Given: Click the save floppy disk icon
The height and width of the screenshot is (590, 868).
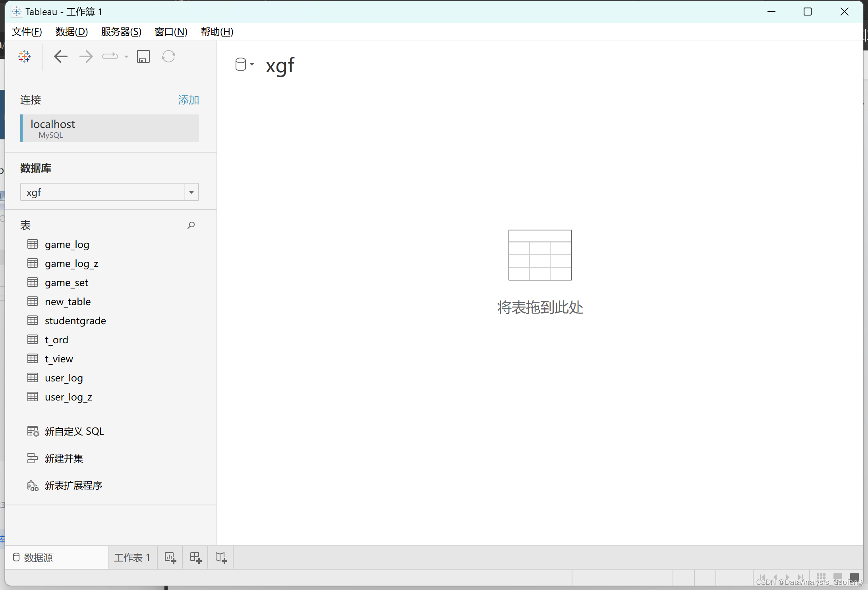Looking at the screenshot, I should [143, 56].
